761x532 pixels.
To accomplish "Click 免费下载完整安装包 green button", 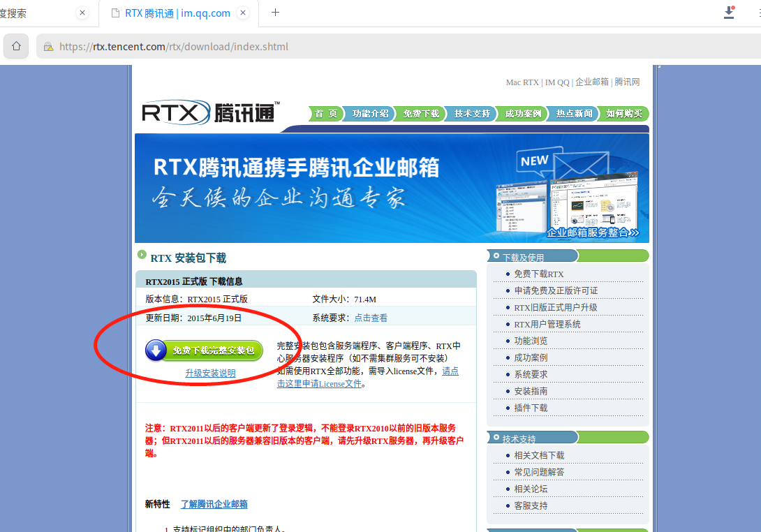I will coord(205,350).
